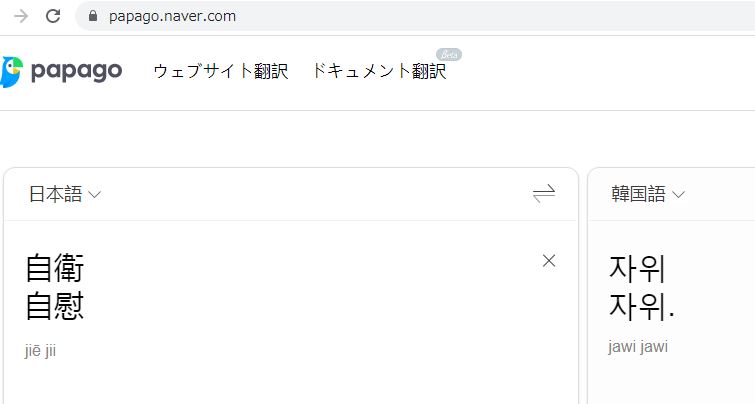The image size is (755, 404).
Task: Open ウェブサイト翻訳 menu item
Action: pyautogui.click(x=221, y=71)
